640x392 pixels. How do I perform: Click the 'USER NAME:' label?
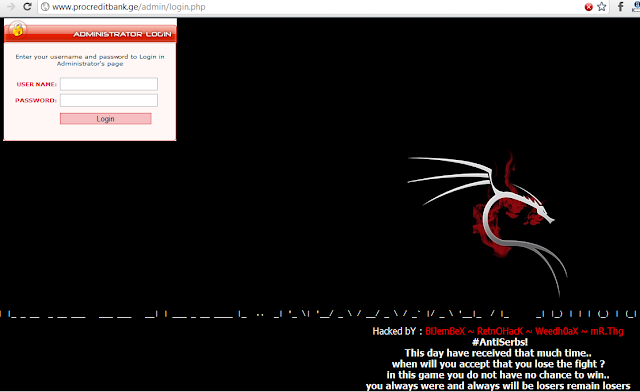click(37, 84)
